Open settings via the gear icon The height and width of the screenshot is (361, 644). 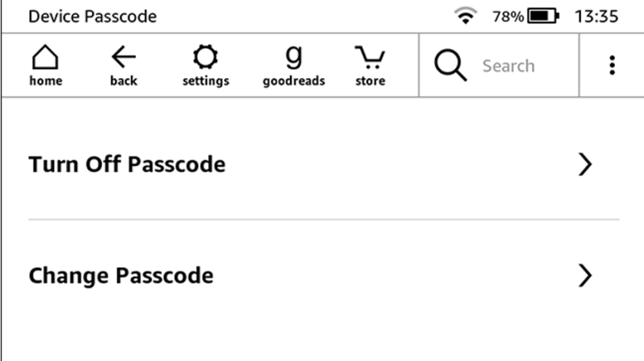pyautogui.click(x=205, y=58)
